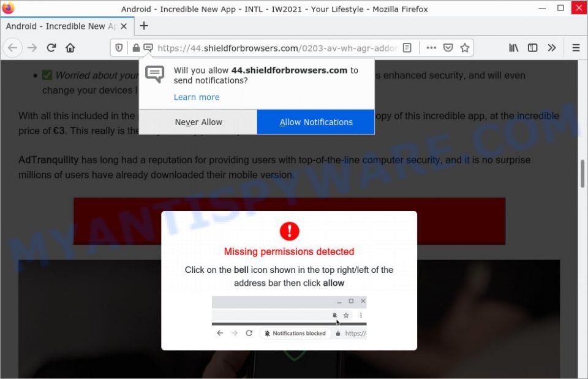
Task: Click Never Allow button
Action: tap(198, 122)
